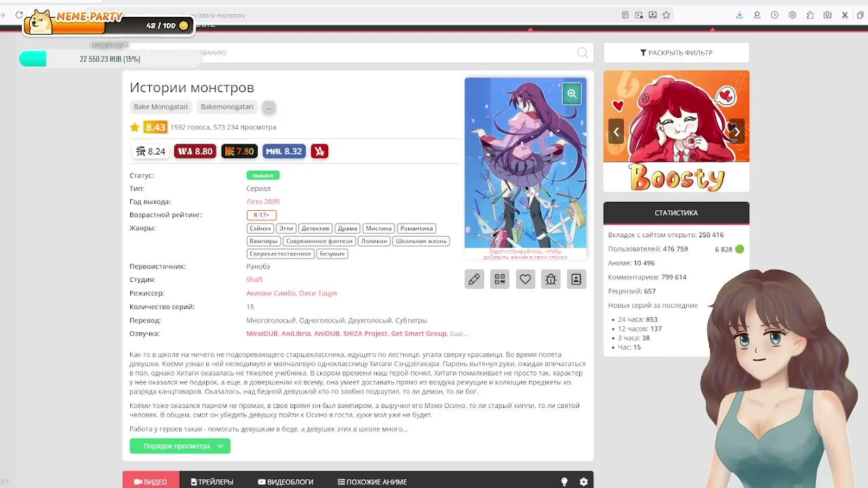Screen dimensions: 868x488
Task: Open the Get Smart Group voice-over link
Action: point(419,333)
